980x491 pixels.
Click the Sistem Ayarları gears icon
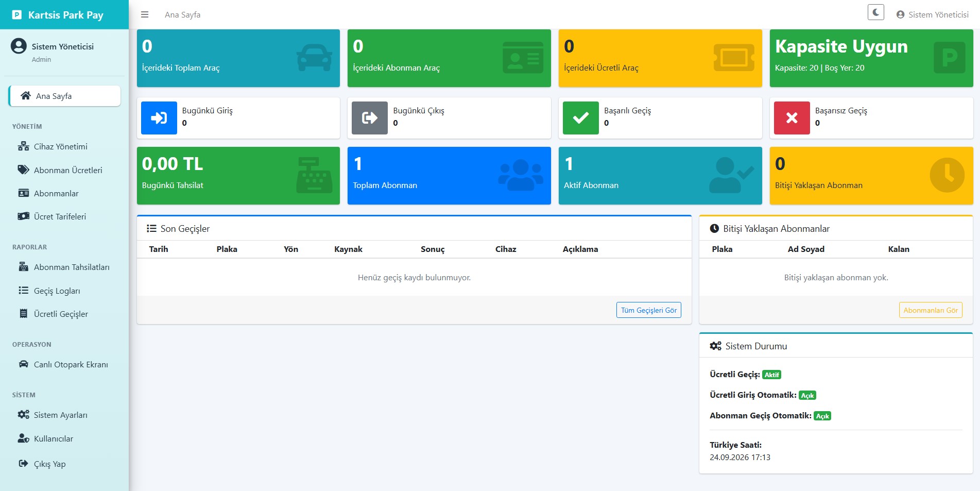(24, 415)
